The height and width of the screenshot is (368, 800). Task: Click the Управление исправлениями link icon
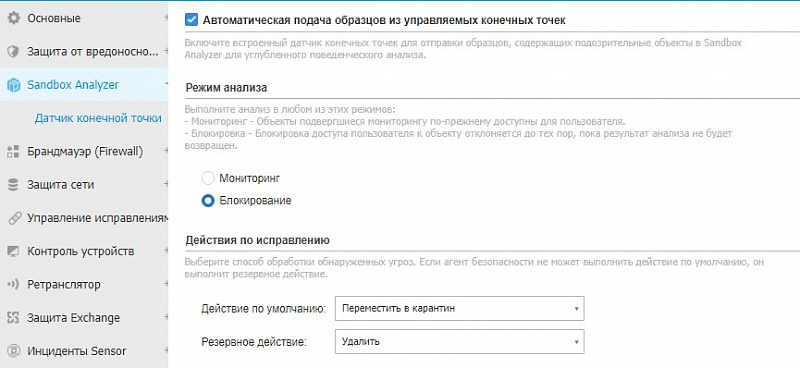tap(13, 218)
